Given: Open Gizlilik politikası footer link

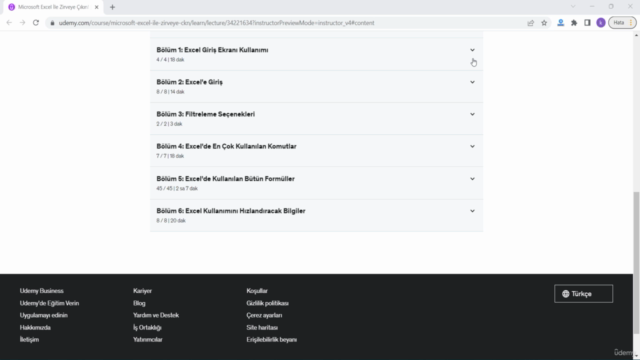Looking at the screenshot, I should point(267,303).
